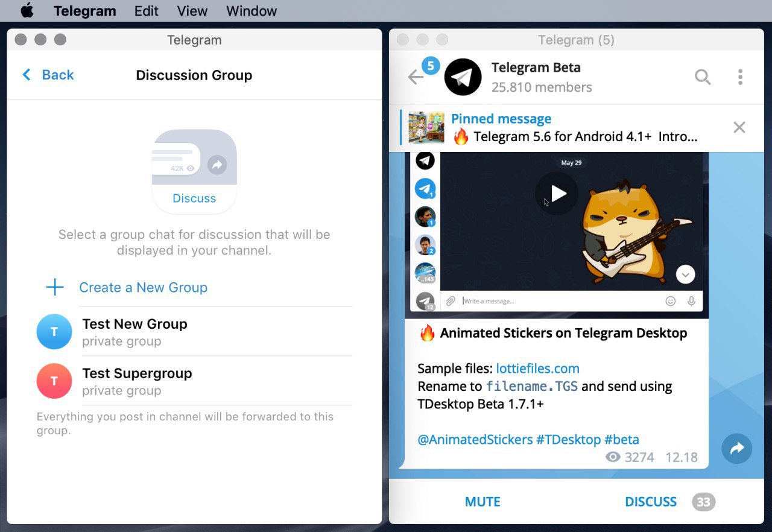Go Back from Discussion Group
The width and height of the screenshot is (772, 532).
point(48,75)
